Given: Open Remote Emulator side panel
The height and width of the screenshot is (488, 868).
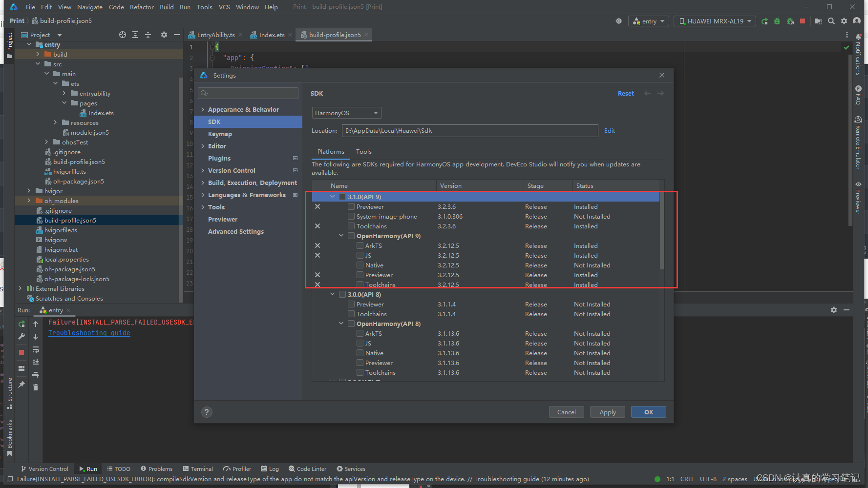Looking at the screenshot, I should pyautogui.click(x=858, y=143).
